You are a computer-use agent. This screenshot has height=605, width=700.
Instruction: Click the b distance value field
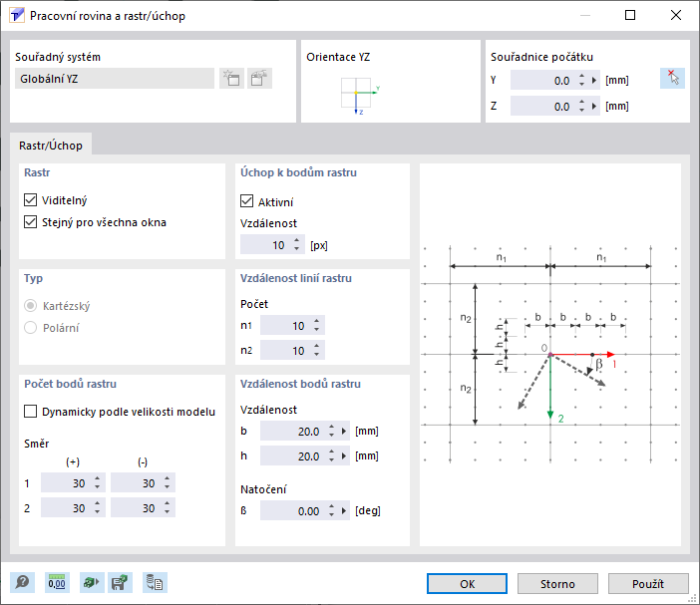click(x=293, y=431)
